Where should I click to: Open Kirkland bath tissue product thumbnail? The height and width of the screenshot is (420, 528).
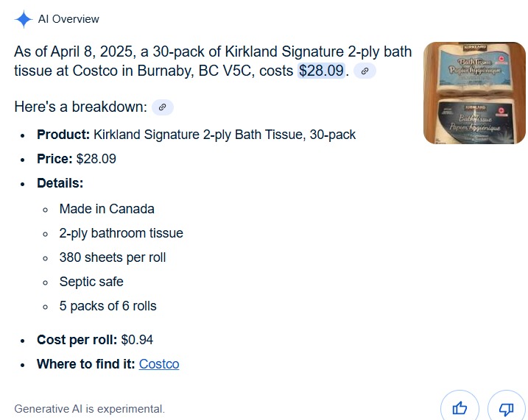[474, 93]
